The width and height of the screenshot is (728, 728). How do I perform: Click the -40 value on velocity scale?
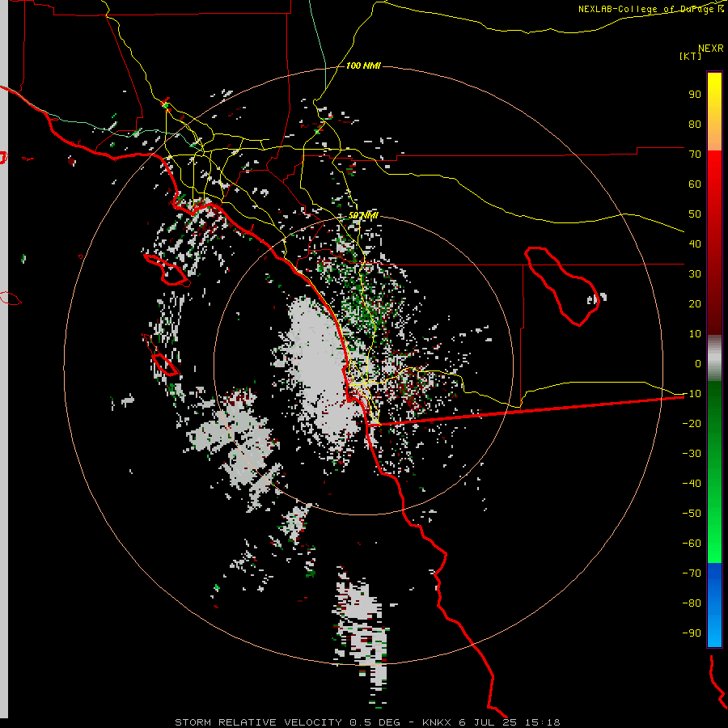tap(692, 484)
